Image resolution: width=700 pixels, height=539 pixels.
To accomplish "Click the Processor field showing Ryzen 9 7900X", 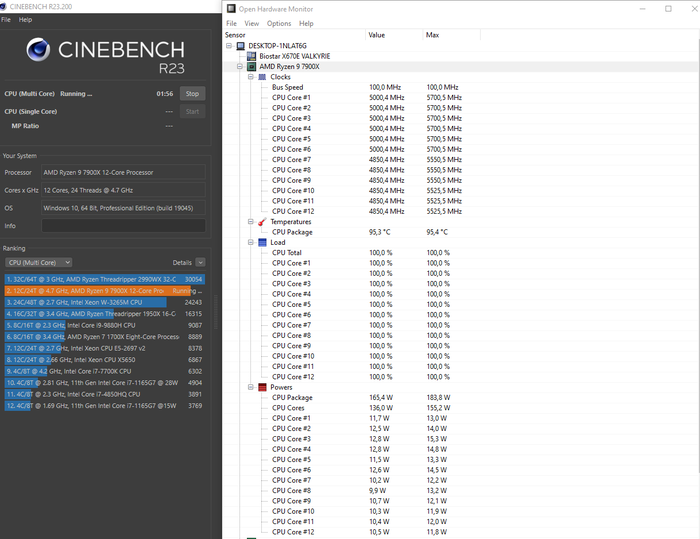I will click(x=123, y=172).
